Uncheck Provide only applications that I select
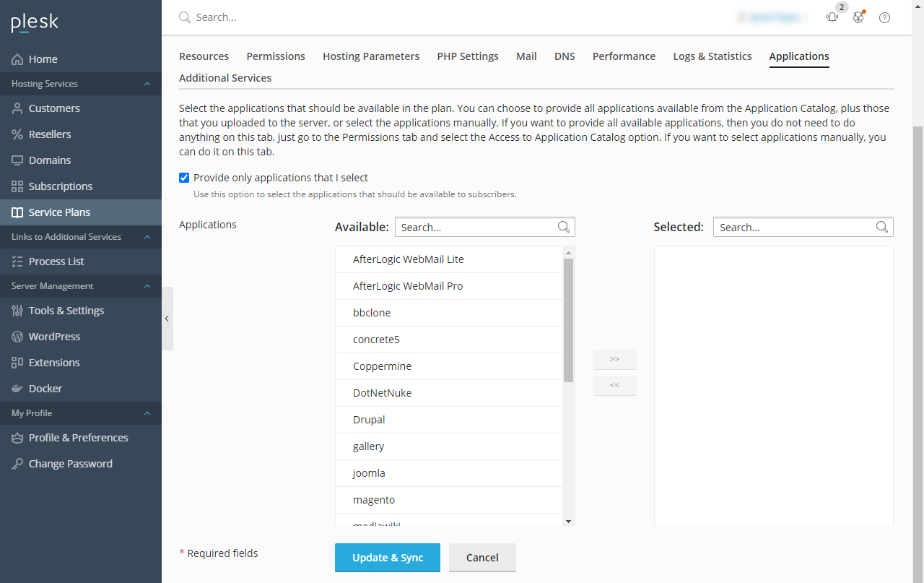This screenshot has width=924, height=583. pos(184,178)
